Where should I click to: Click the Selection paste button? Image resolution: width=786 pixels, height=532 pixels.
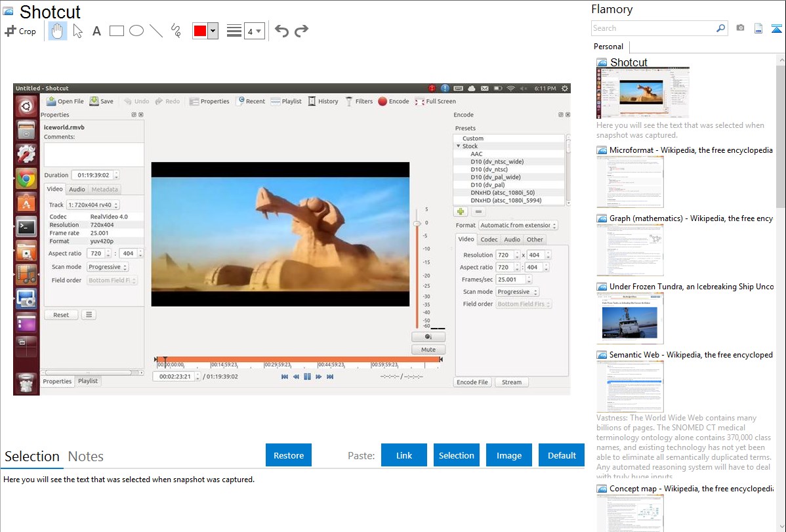[456, 455]
